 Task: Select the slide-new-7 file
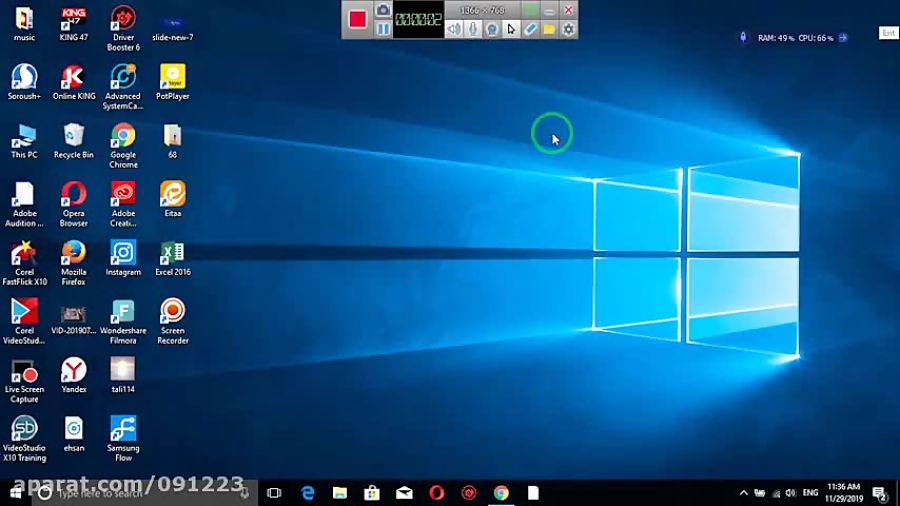click(173, 28)
